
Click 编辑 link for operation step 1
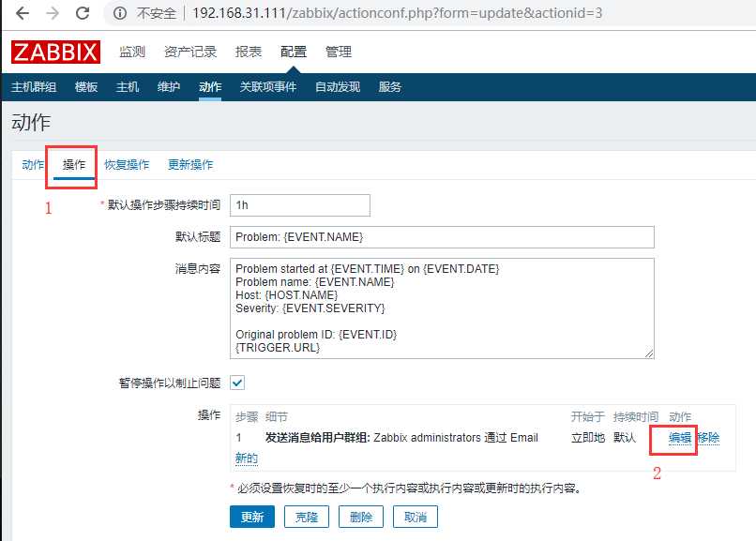pos(680,438)
